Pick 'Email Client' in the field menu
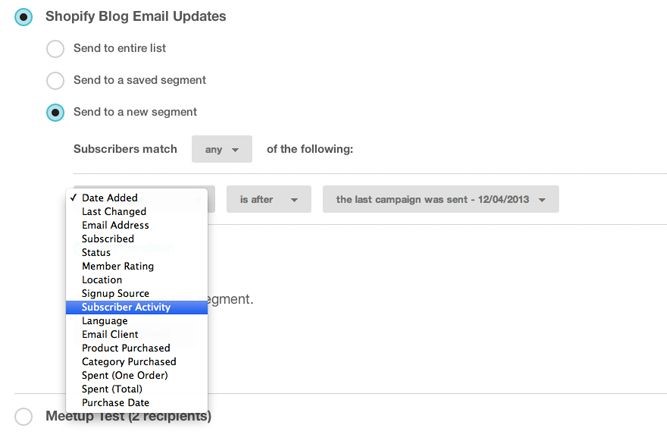The width and height of the screenshot is (667, 432). point(137,334)
